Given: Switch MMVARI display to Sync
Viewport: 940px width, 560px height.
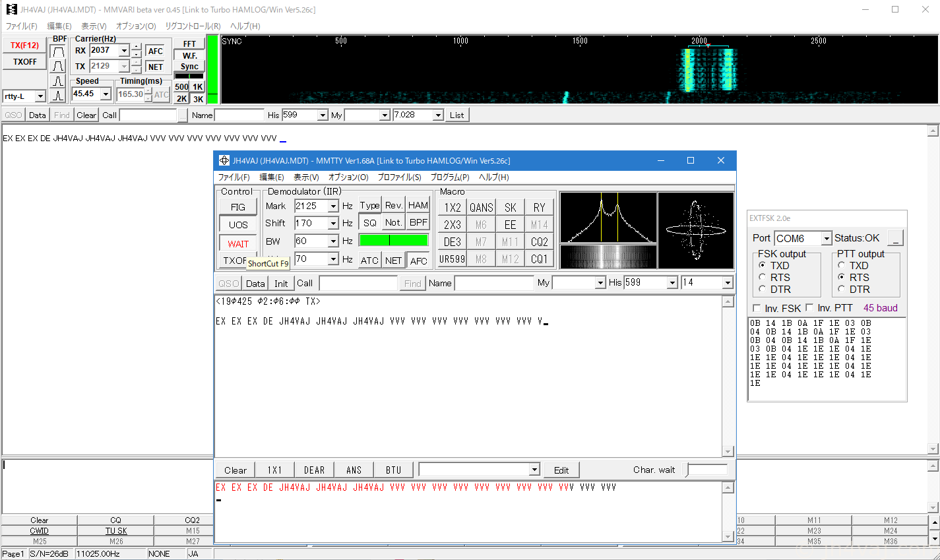Looking at the screenshot, I should [x=189, y=67].
